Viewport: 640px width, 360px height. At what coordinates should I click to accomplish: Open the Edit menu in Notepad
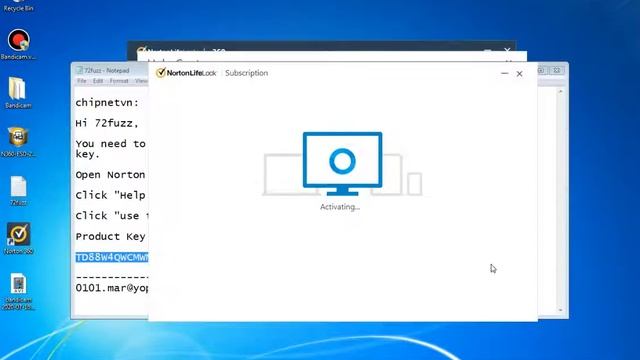pyautogui.click(x=98, y=81)
